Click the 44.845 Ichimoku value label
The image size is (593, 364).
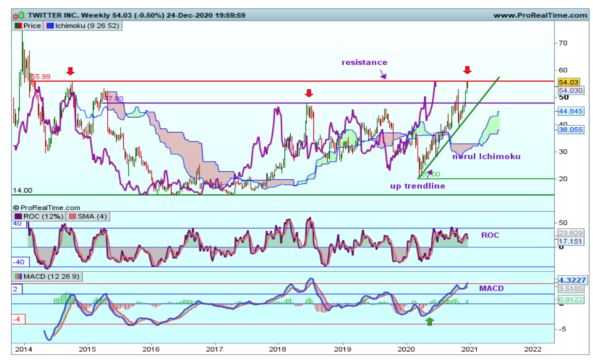(570, 111)
